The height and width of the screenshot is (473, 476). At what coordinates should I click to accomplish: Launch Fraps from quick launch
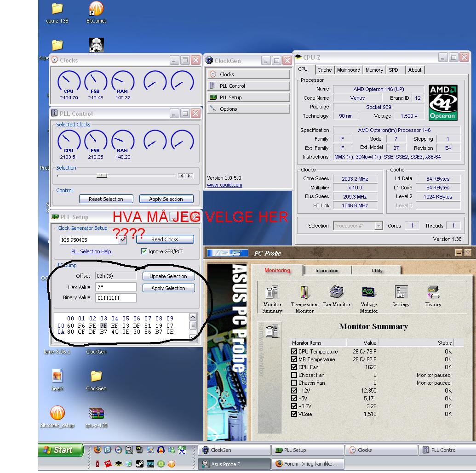(x=140, y=450)
